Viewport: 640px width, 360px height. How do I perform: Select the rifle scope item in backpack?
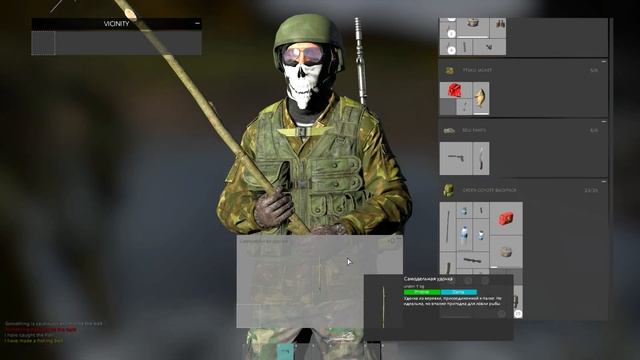(472, 260)
